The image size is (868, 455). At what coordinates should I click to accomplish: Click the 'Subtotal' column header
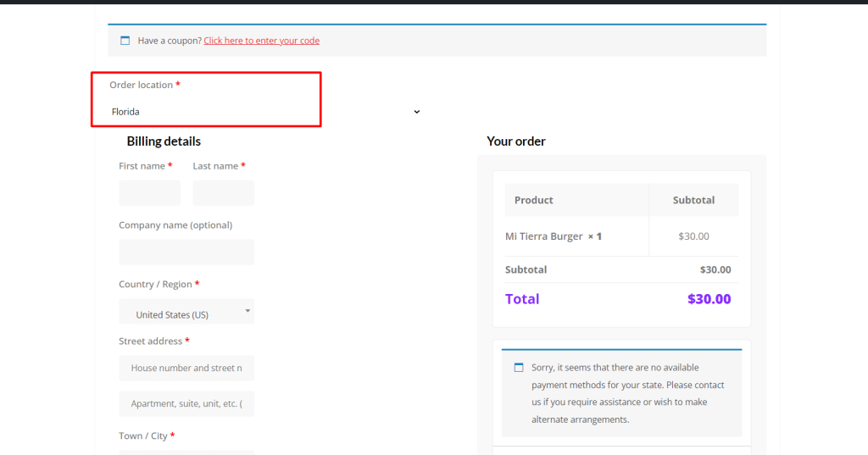tap(693, 200)
